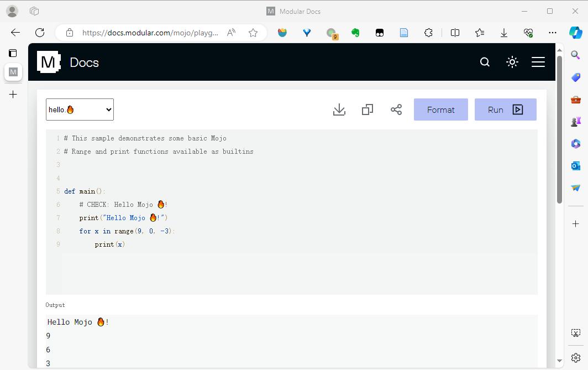Select the Modular Docs vertical tab
The width and height of the screenshot is (588, 370).
pos(13,72)
